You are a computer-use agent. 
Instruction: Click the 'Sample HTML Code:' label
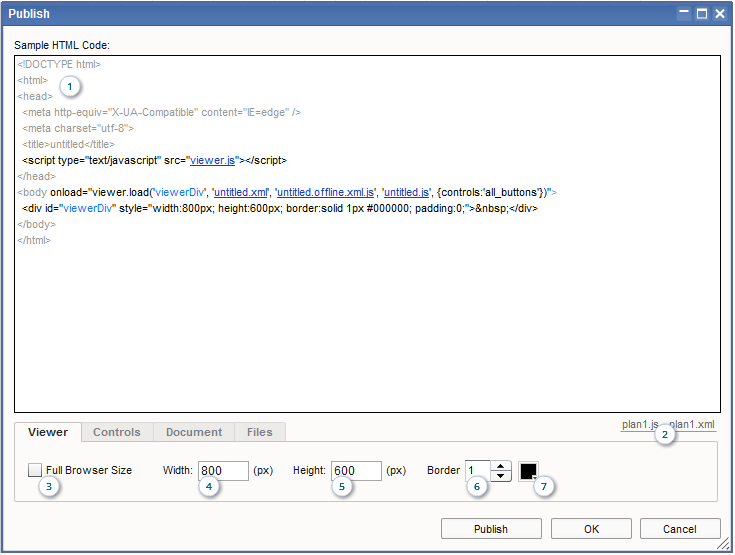(62, 45)
